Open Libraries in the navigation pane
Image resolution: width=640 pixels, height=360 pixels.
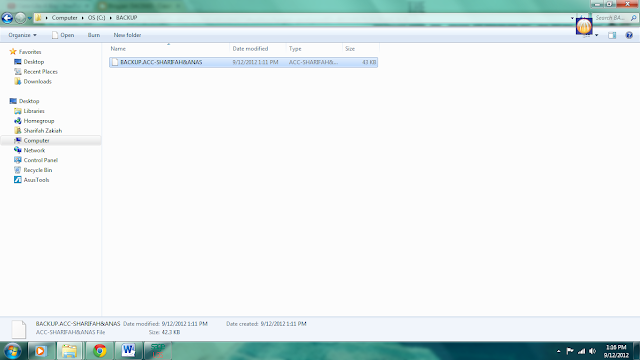pyautogui.click(x=34, y=111)
